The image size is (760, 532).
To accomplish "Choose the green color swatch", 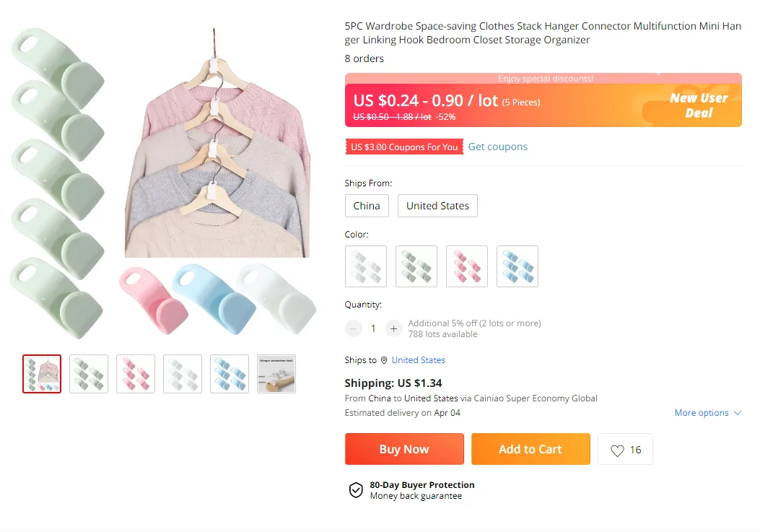I will (416, 266).
